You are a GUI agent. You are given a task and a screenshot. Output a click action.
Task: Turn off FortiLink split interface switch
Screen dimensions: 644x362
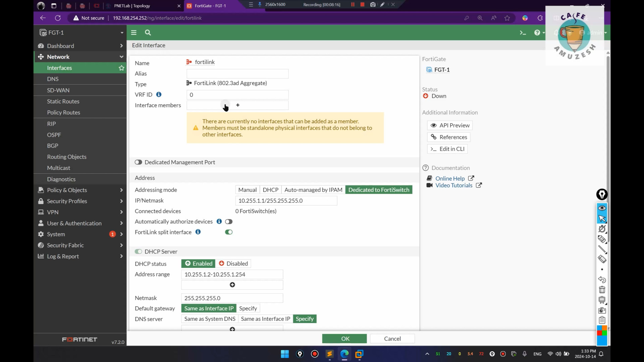pyautogui.click(x=229, y=232)
